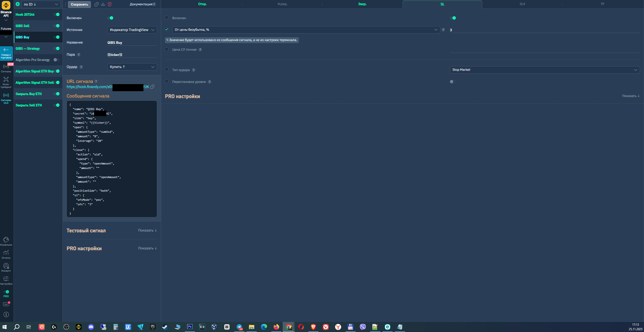
Task: Open the Stop Market order type dropdown
Action: tap(545, 70)
